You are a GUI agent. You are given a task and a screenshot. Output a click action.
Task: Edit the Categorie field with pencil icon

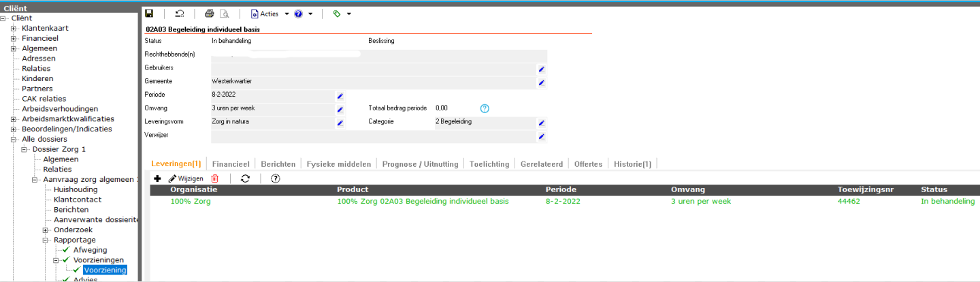(x=542, y=123)
